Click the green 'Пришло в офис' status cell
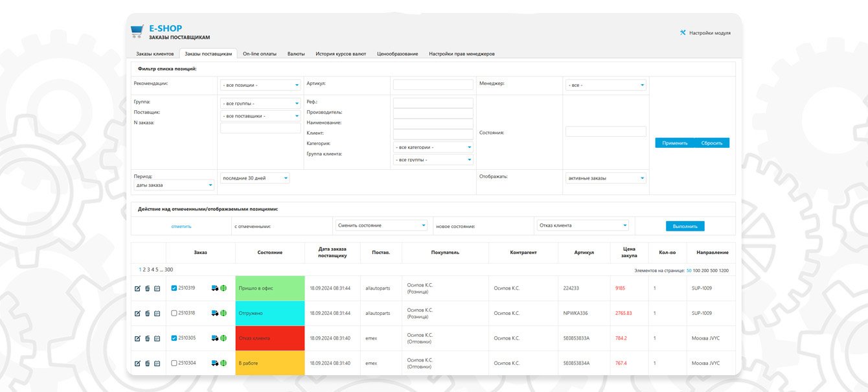The height and width of the screenshot is (392, 868). point(270,288)
